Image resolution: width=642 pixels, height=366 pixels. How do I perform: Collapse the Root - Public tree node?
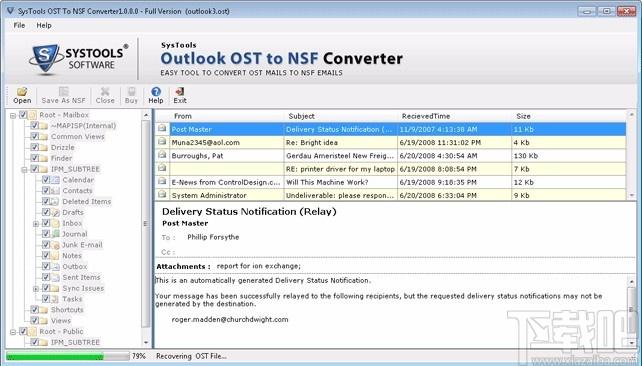coord(13,332)
